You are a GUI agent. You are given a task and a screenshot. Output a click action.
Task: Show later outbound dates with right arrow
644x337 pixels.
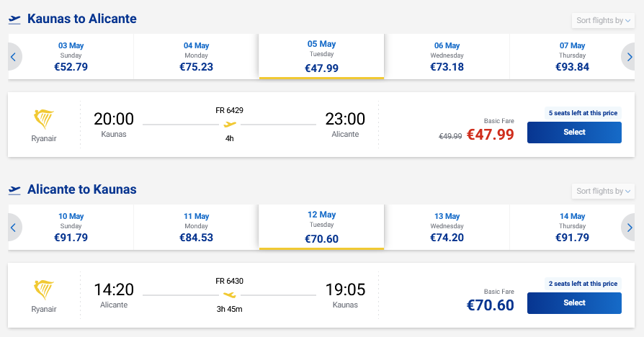pyautogui.click(x=629, y=56)
